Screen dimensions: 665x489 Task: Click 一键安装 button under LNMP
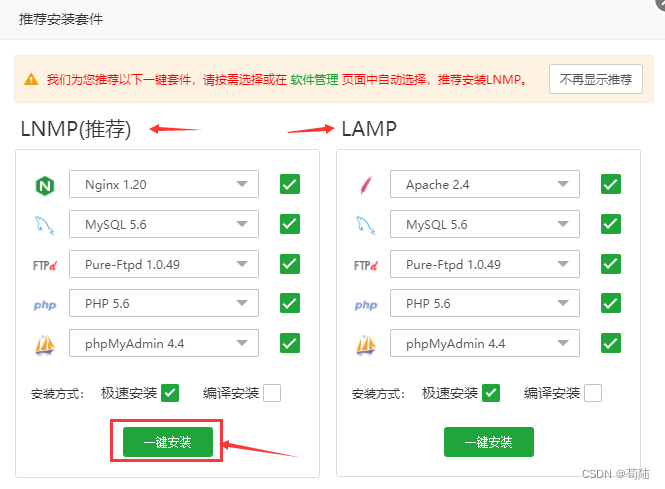click(x=168, y=442)
